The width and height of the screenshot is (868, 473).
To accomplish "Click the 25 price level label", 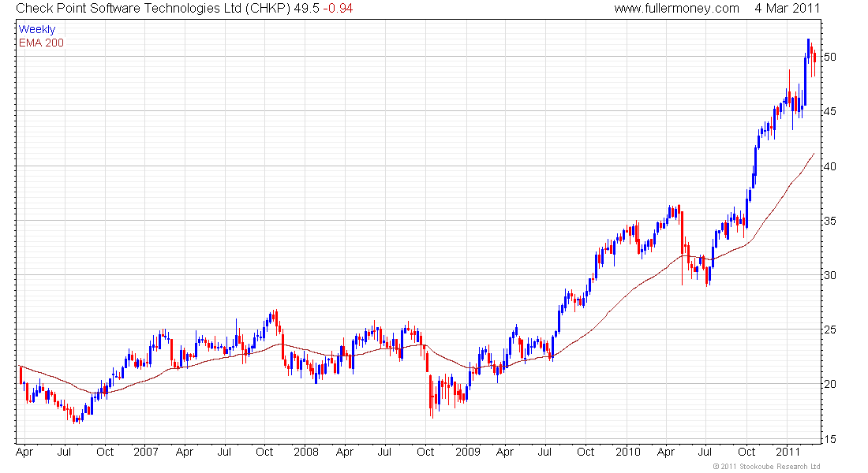I will coord(830,330).
